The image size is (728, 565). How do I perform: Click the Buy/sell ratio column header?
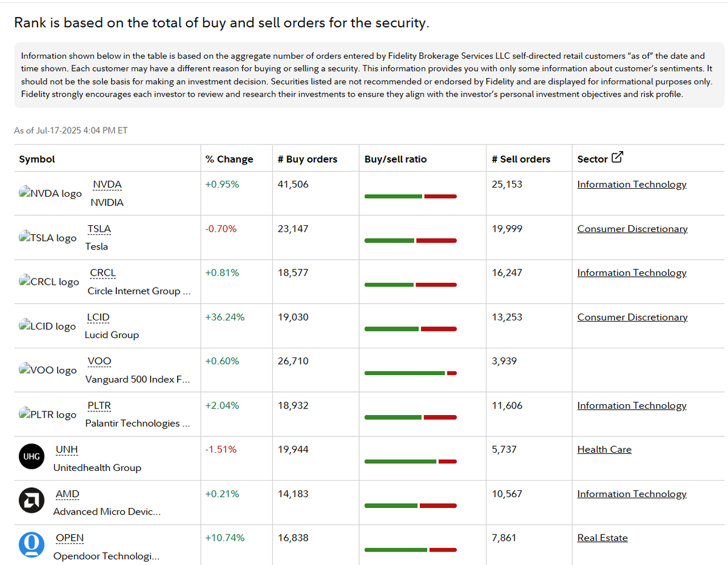[396, 159]
